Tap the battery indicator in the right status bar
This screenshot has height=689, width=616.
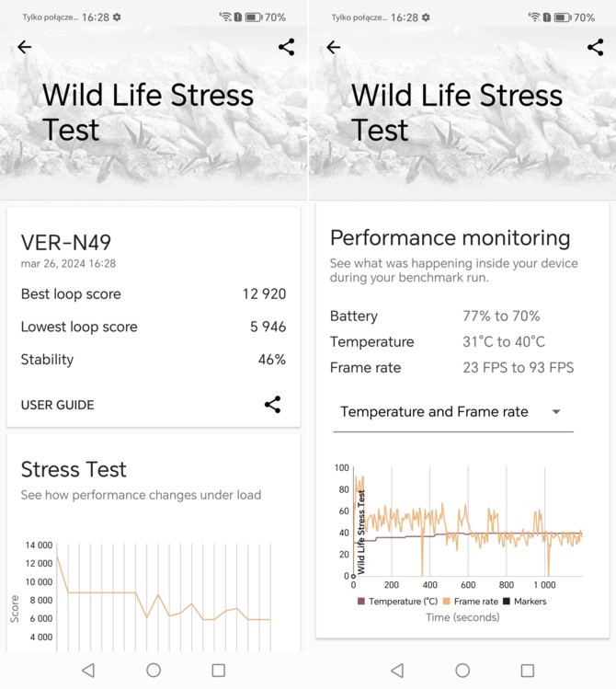click(x=562, y=17)
